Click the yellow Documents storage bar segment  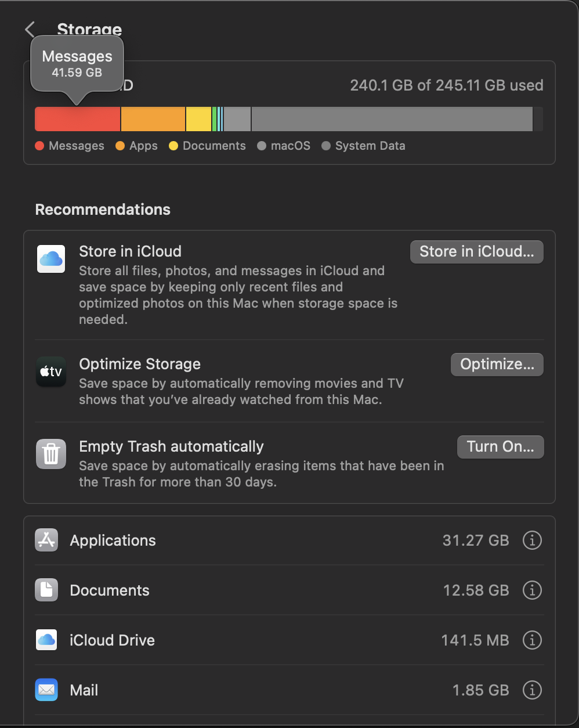coord(198,119)
